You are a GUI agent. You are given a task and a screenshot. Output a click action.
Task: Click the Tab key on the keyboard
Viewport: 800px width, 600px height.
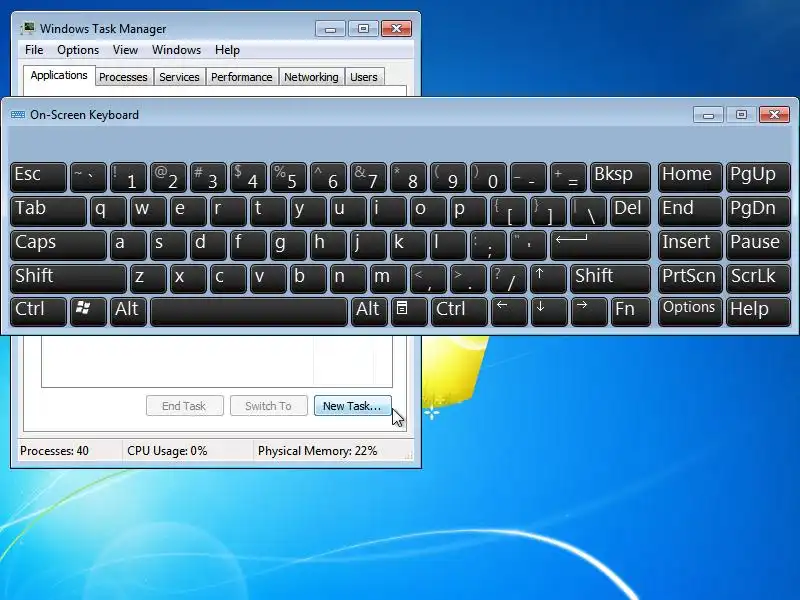48,211
